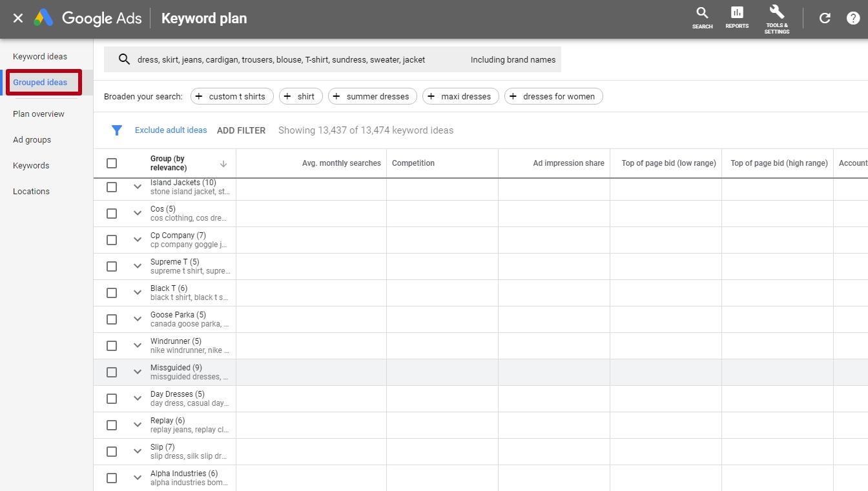The image size is (868, 491).
Task: Click the Missguided (9) group name
Action: 176,368
